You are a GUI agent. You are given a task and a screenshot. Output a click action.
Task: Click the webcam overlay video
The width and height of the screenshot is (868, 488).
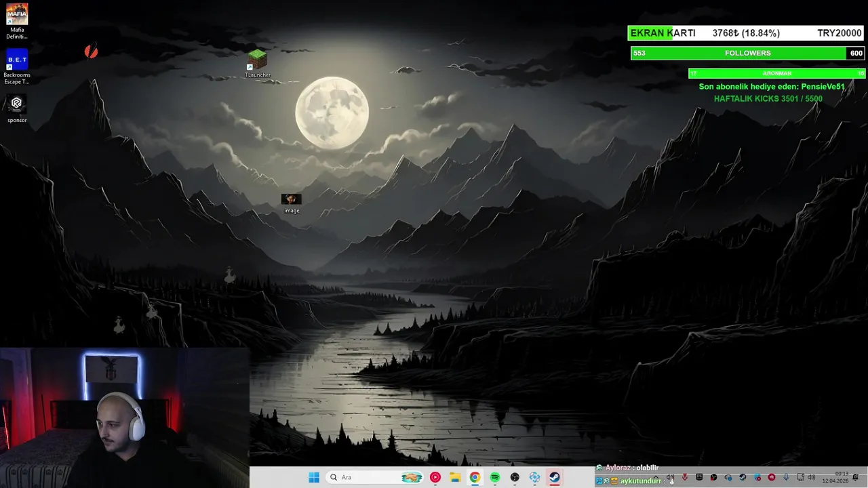coord(125,418)
